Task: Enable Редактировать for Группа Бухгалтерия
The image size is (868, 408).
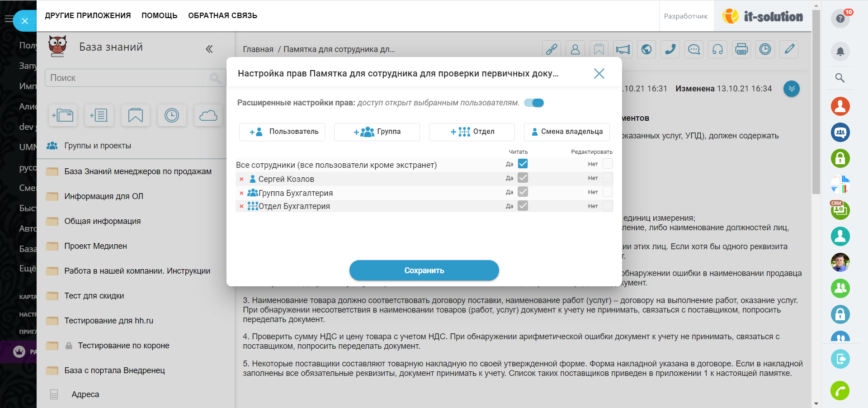Action: click(608, 192)
